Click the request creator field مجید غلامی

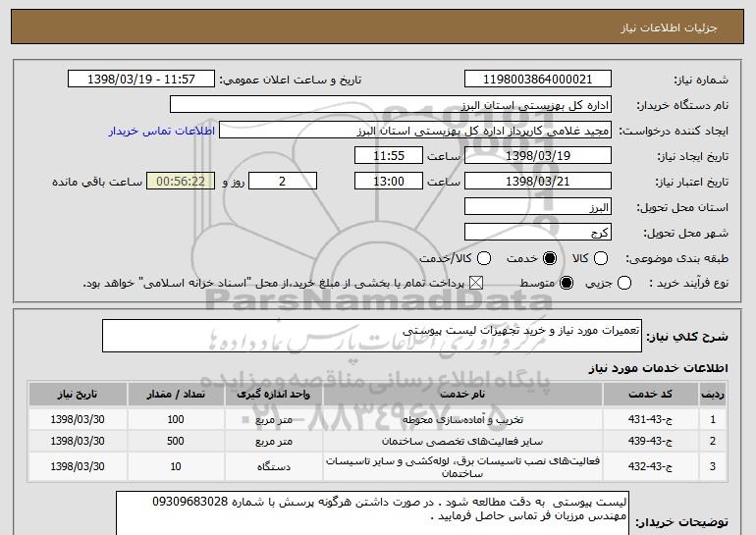click(415, 131)
